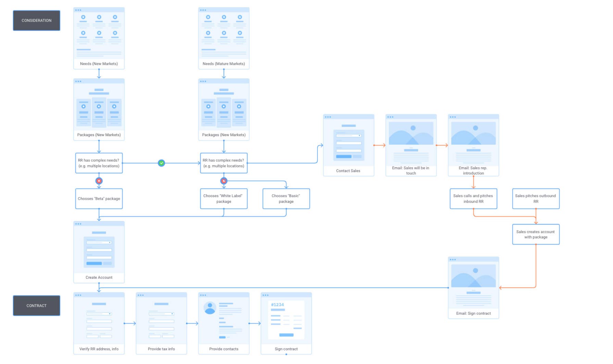Viewport: 613px width, 364px height.
Task: Toggle the red X above Chooses Beta package
Action: coord(99,181)
